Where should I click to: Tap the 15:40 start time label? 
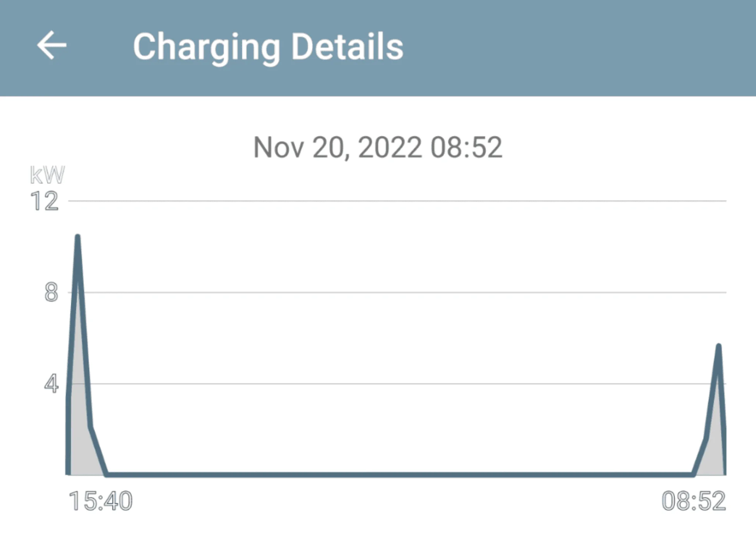(x=100, y=501)
